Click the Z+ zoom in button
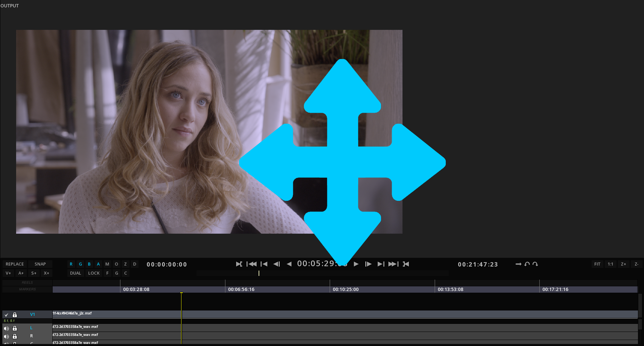 (623, 264)
